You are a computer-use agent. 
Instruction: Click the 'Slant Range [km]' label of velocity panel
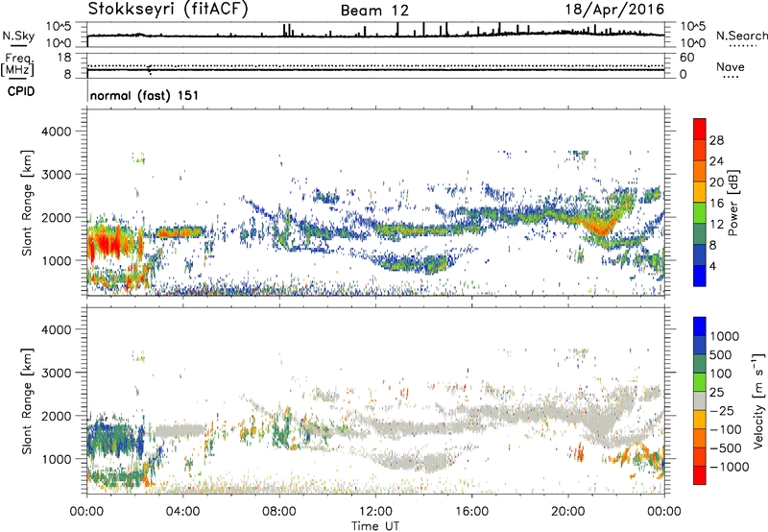click(x=27, y=400)
